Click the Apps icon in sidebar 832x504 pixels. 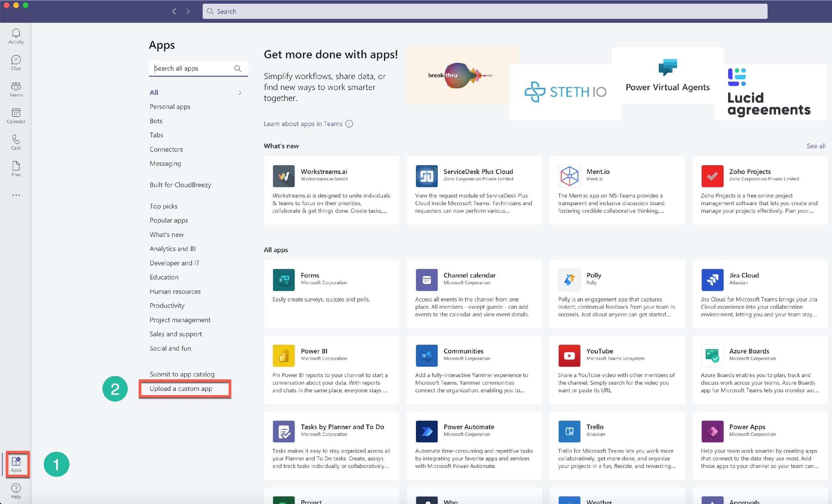point(16,464)
